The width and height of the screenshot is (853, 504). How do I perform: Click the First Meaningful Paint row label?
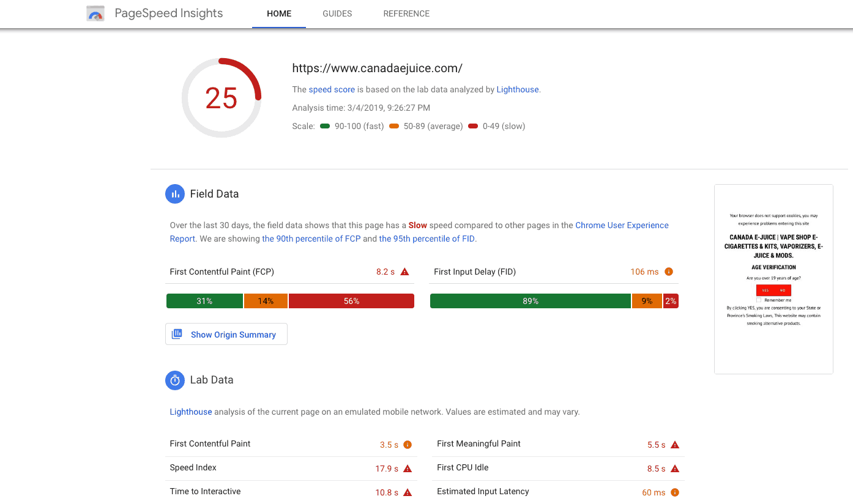pos(479,443)
